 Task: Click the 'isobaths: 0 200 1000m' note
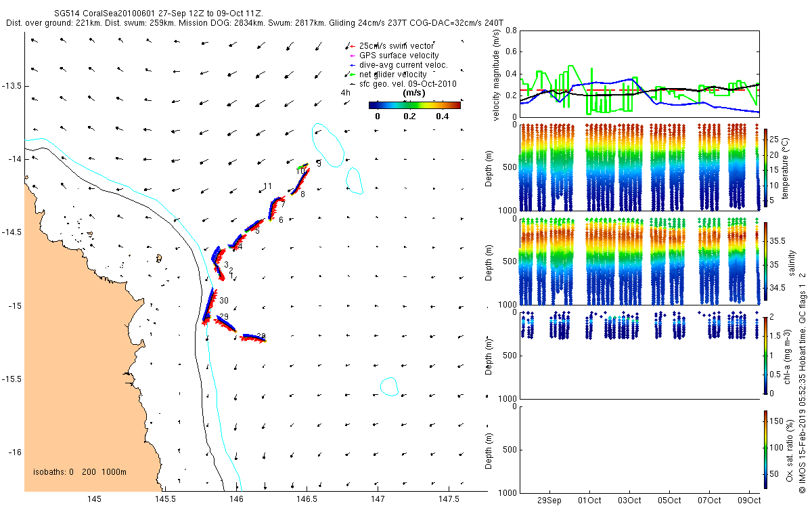80,472
